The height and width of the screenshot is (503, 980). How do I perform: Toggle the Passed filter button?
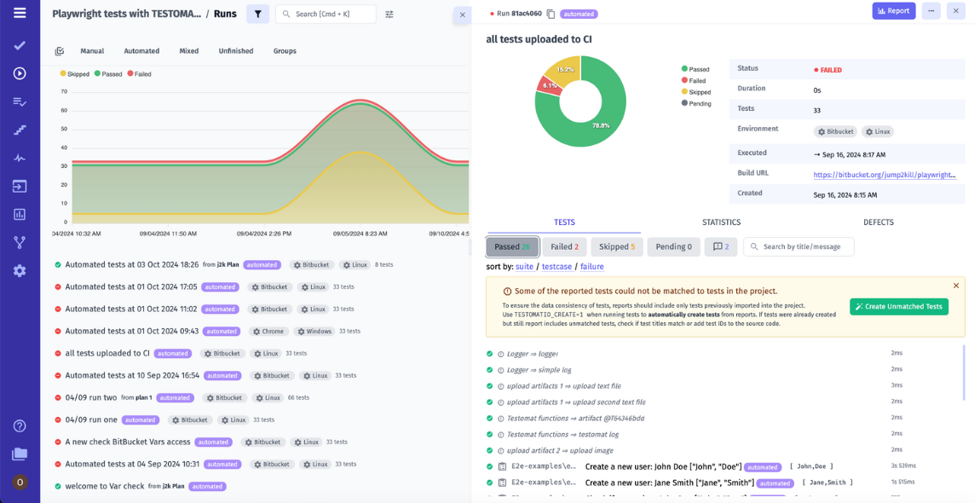pyautogui.click(x=512, y=247)
